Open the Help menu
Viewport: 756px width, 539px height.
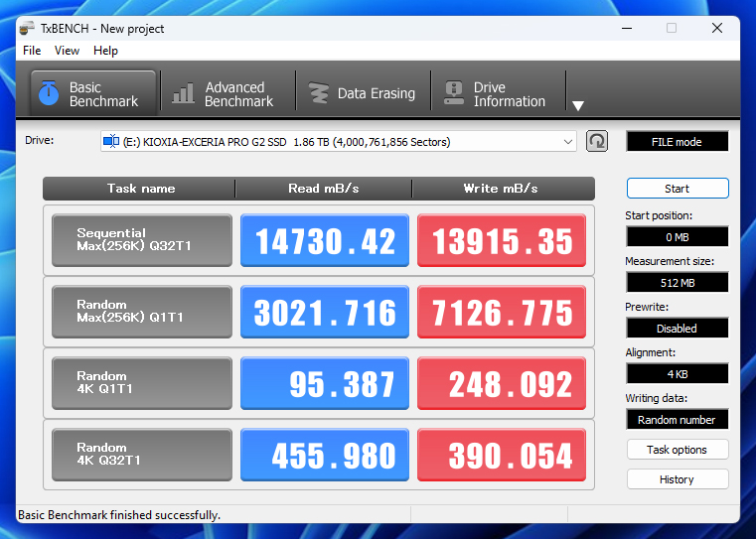(105, 51)
